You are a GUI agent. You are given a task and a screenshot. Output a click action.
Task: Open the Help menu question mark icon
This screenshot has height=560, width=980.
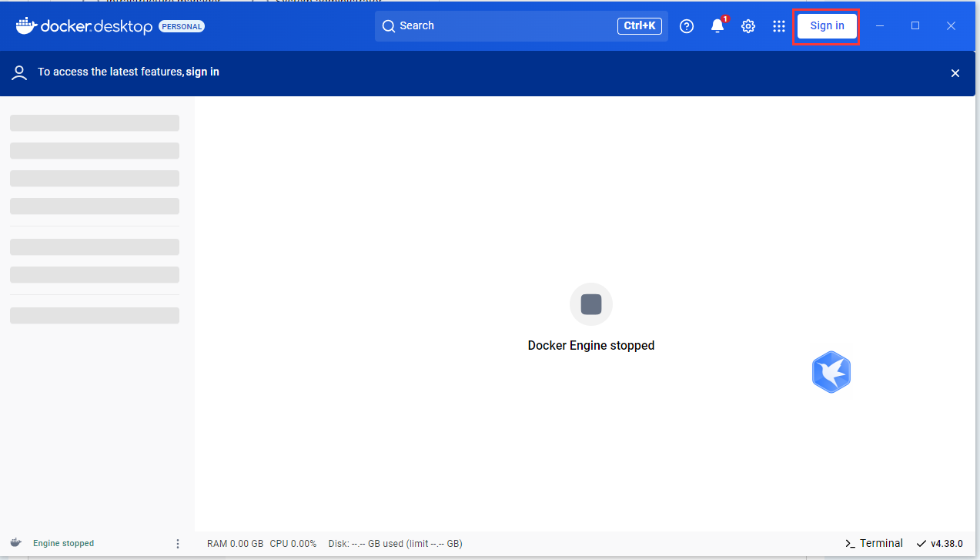pos(687,26)
